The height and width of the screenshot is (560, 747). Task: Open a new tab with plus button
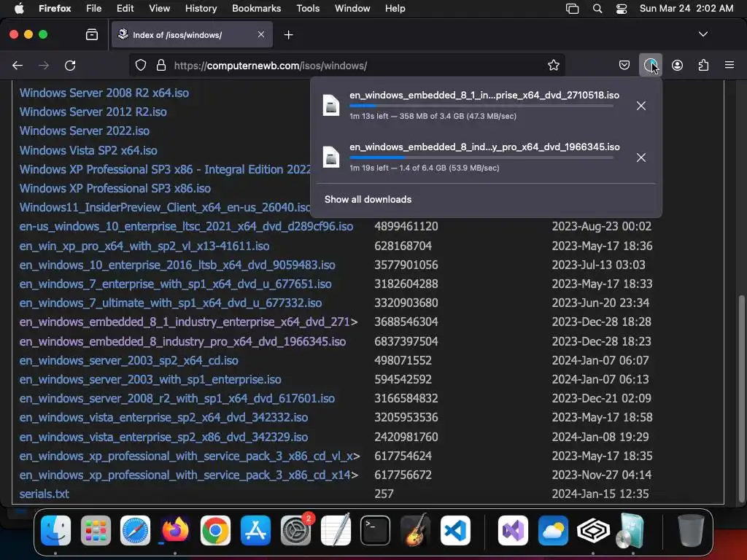(288, 35)
